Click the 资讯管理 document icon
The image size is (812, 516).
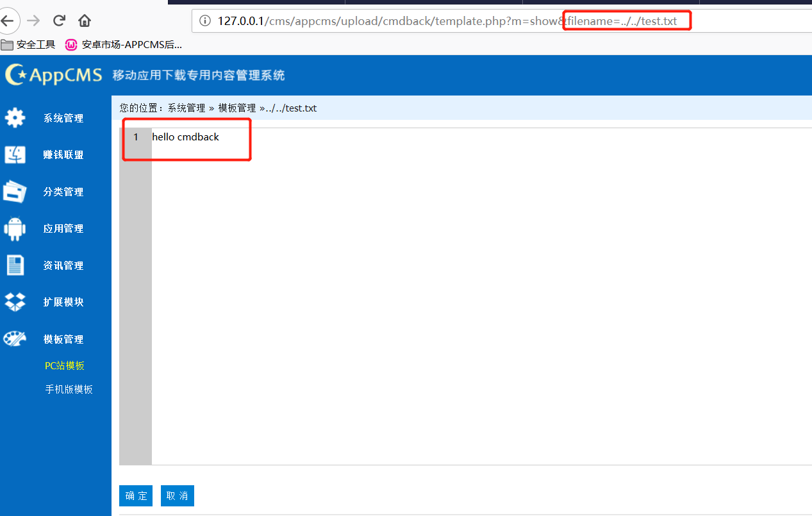[x=15, y=265]
